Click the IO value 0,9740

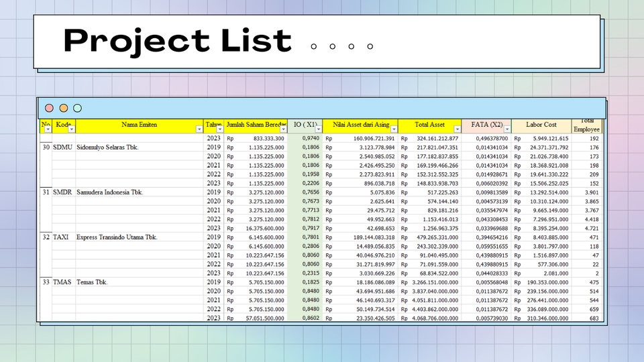(311, 138)
